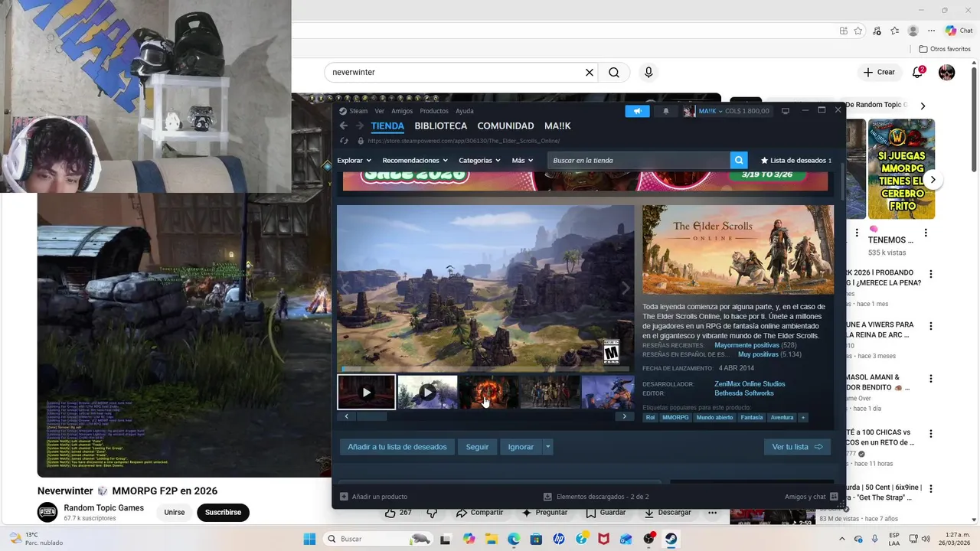Show hidden system tray icons

tap(842, 539)
